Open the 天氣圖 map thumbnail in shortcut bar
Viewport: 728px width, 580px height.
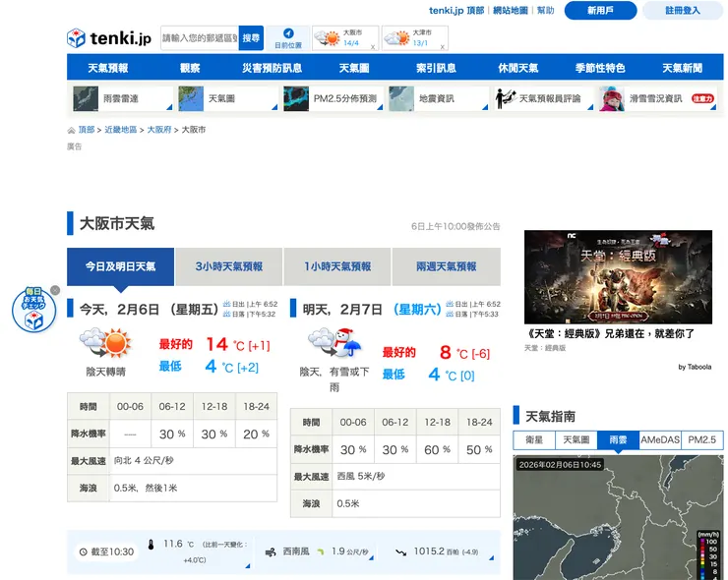pyautogui.click(x=191, y=98)
